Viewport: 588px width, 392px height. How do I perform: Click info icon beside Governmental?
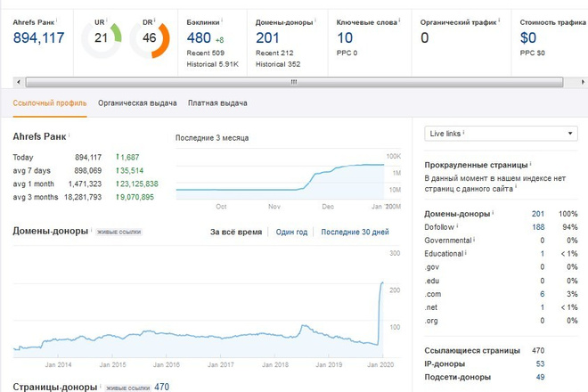point(474,239)
